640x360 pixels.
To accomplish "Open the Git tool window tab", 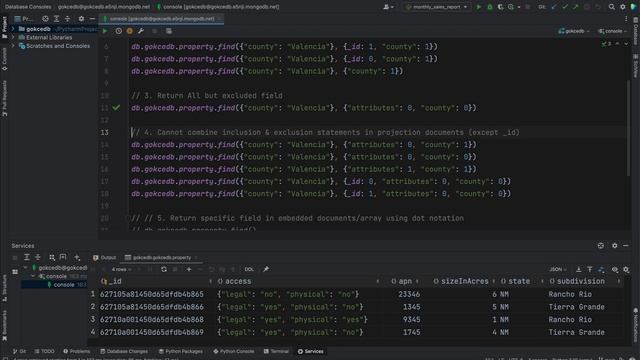I will click(x=19, y=351).
